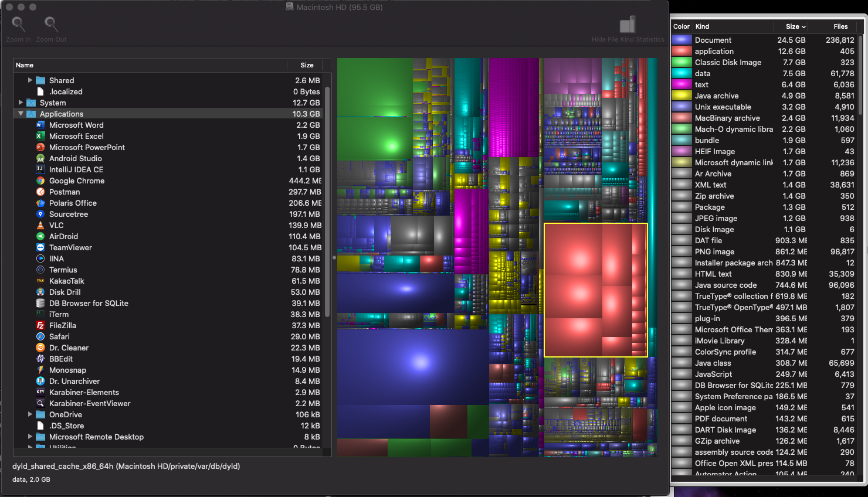Select the Monosnap row

[169, 370]
